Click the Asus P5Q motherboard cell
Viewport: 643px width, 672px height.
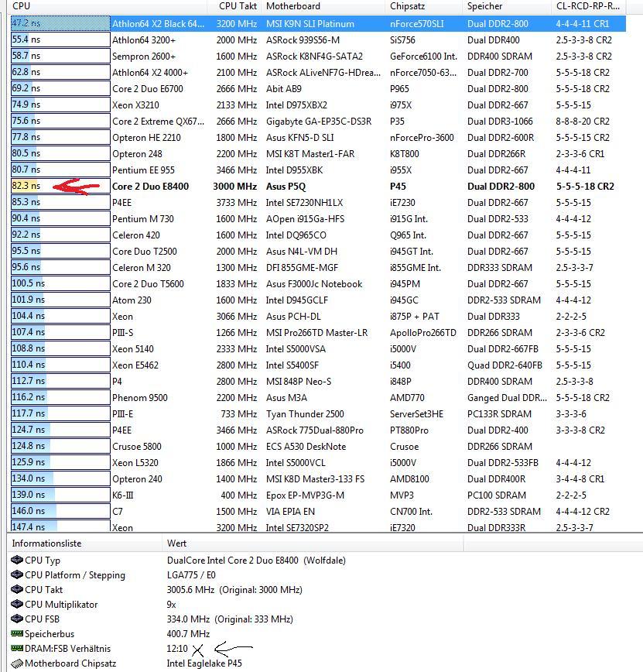(286, 187)
